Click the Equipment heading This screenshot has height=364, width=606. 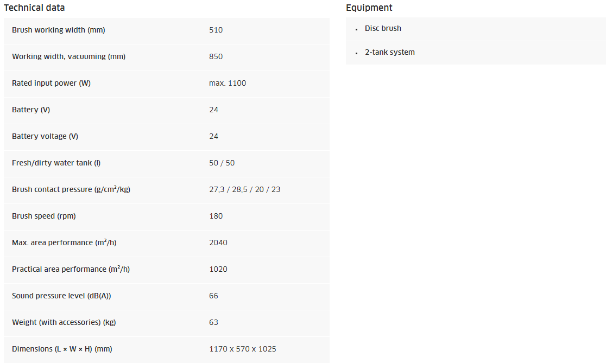pyautogui.click(x=369, y=8)
